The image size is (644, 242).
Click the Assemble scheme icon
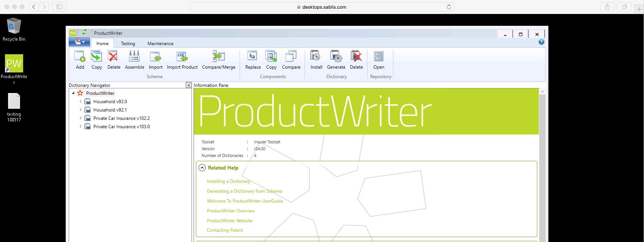134,57
